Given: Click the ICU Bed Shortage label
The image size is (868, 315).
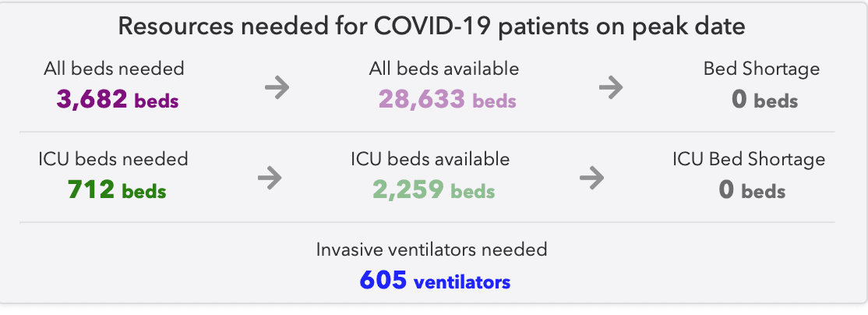Looking at the screenshot, I should tap(749, 159).
